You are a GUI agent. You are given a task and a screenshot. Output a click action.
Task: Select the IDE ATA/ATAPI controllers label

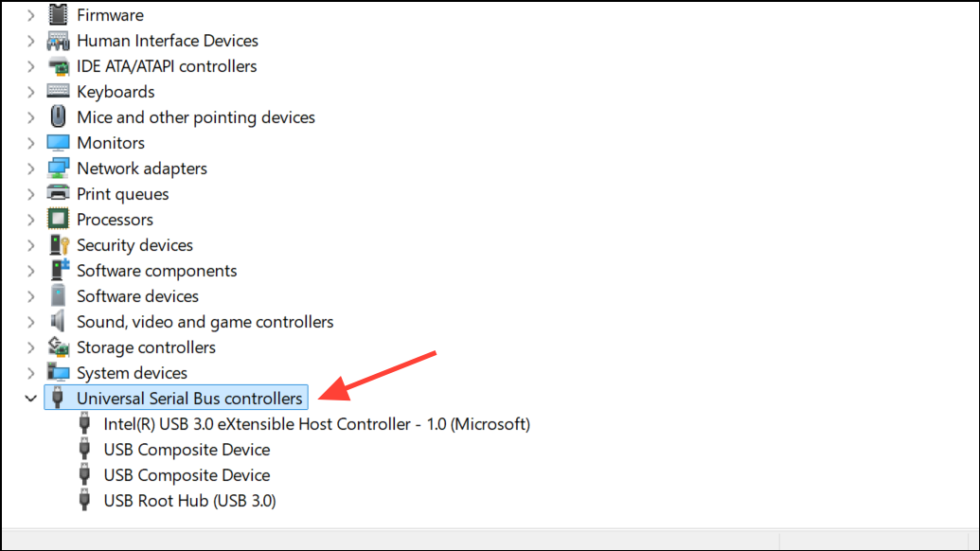[x=167, y=66]
